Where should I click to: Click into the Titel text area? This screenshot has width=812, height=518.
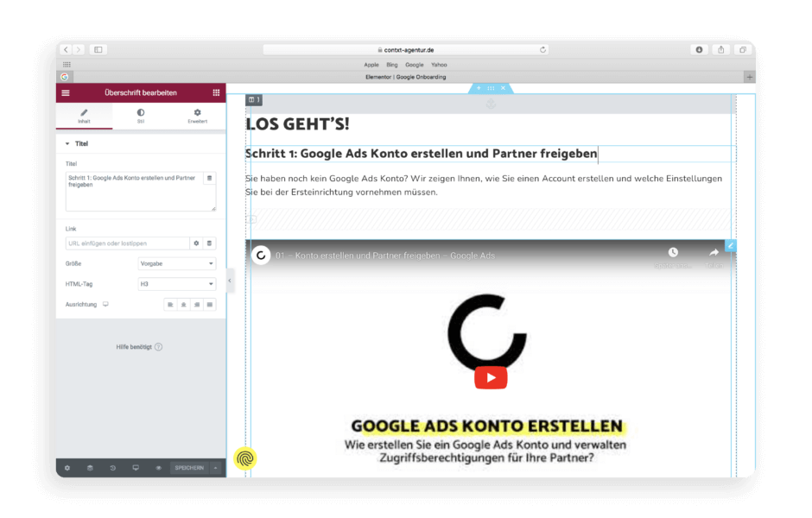click(x=134, y=192)
